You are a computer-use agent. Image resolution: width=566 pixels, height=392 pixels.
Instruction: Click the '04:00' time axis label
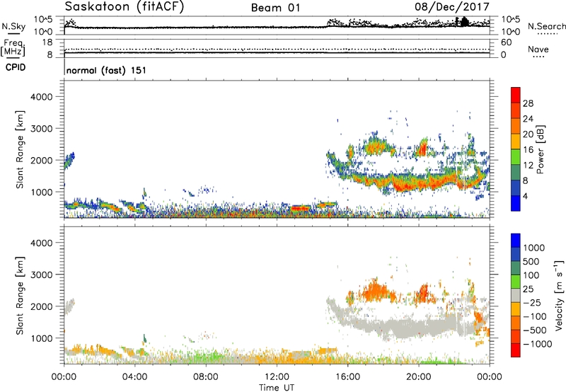(x=135, y=377)
